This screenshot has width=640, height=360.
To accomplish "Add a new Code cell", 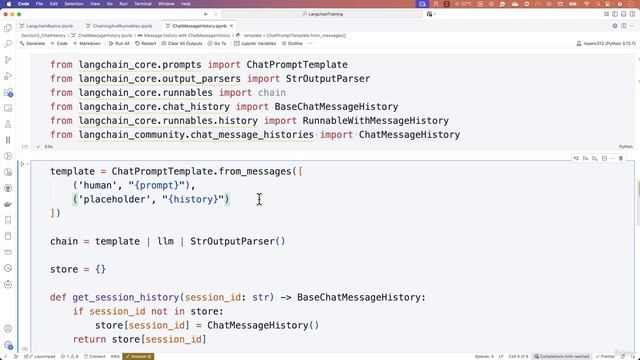I will coord(59,43).
